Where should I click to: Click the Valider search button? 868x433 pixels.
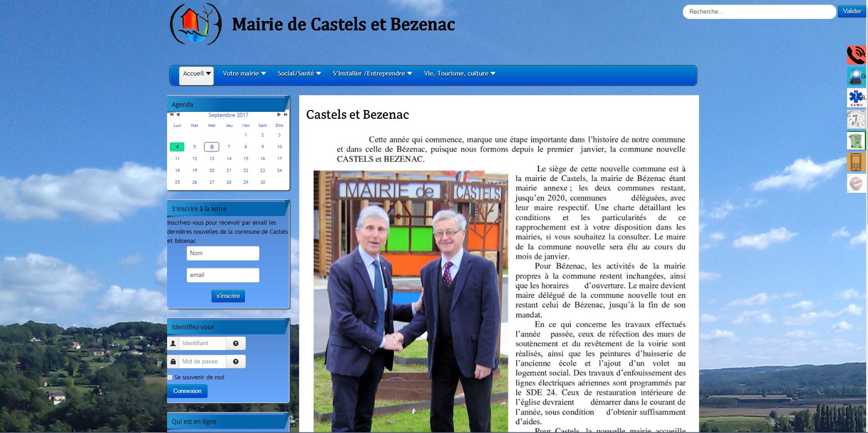pos(852,11)
